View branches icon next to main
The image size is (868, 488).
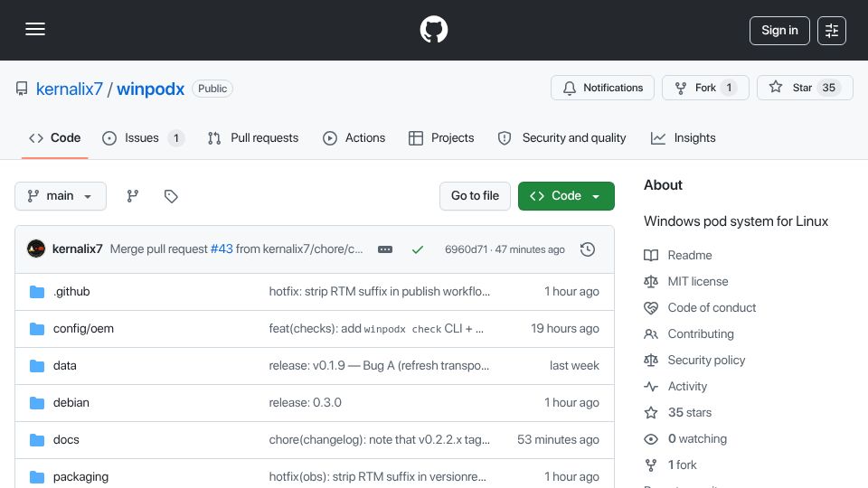pos(132,196)
